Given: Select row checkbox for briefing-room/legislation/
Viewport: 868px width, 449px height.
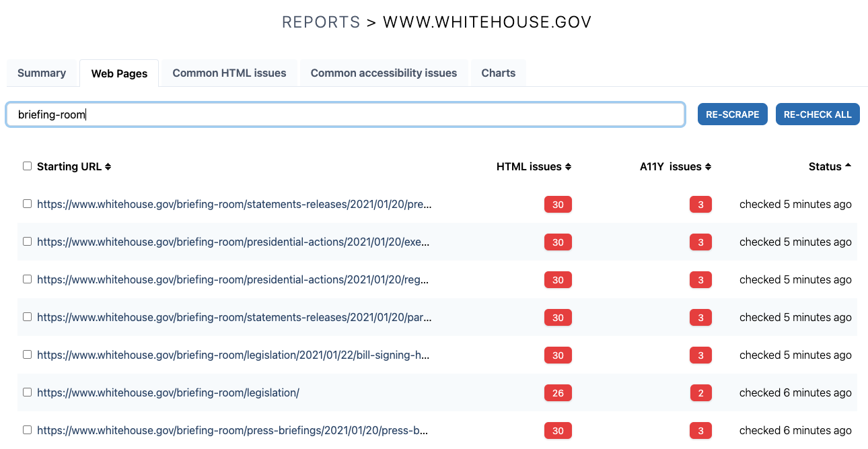Looking at the screenshot, I should pyautogui.click(x=27, y=392).
